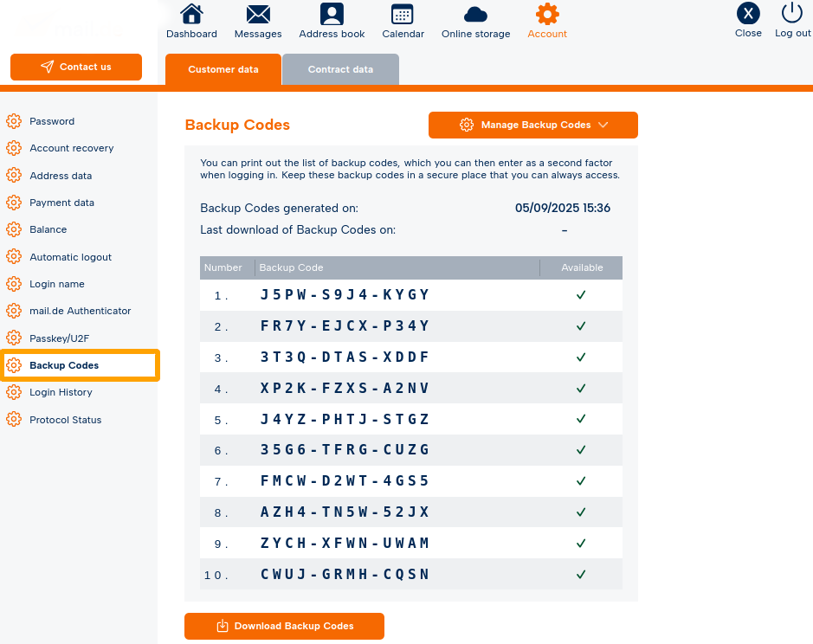Image resolution: width=813 pixels, height=644 pixels.
Task: Click the gear icon beside Login name
Action: tap(14, 284)
